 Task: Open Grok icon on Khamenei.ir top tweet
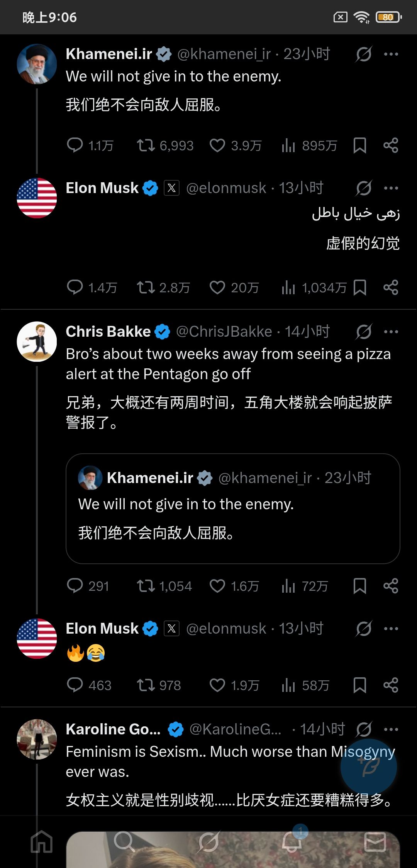coord(364,54)
